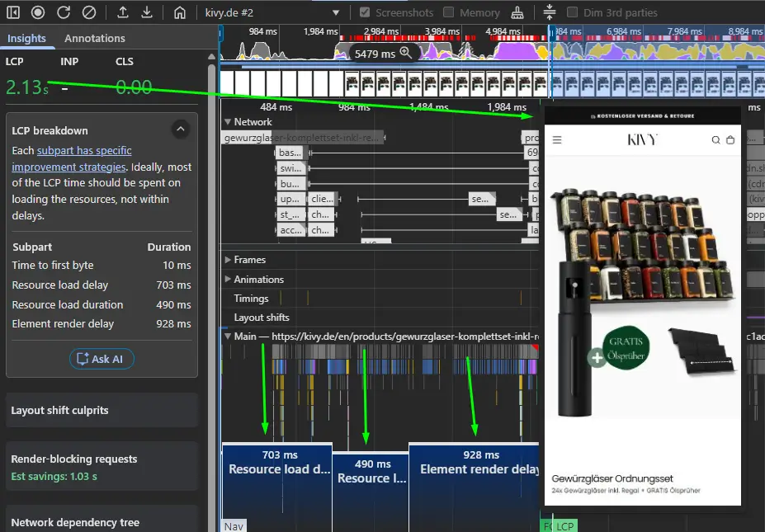Expand the Layout shift culprits insight
Screen dimensions: 765x532
pyautogui.click(x=102, y=410)
